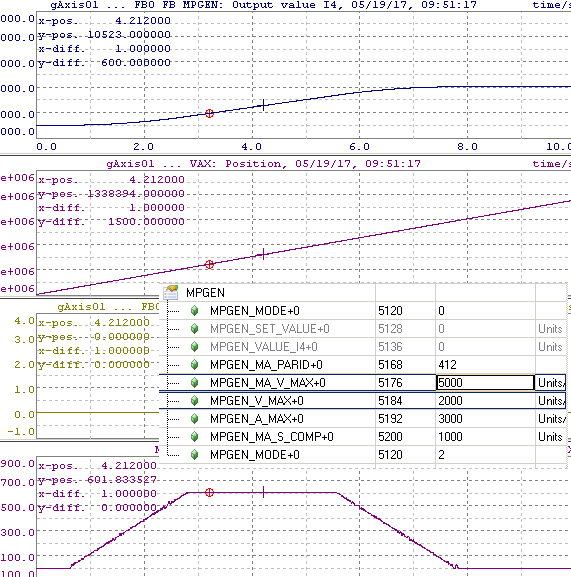Click the y-pos 601.833527 readout
571x577 pixels.
click(97, 480)
